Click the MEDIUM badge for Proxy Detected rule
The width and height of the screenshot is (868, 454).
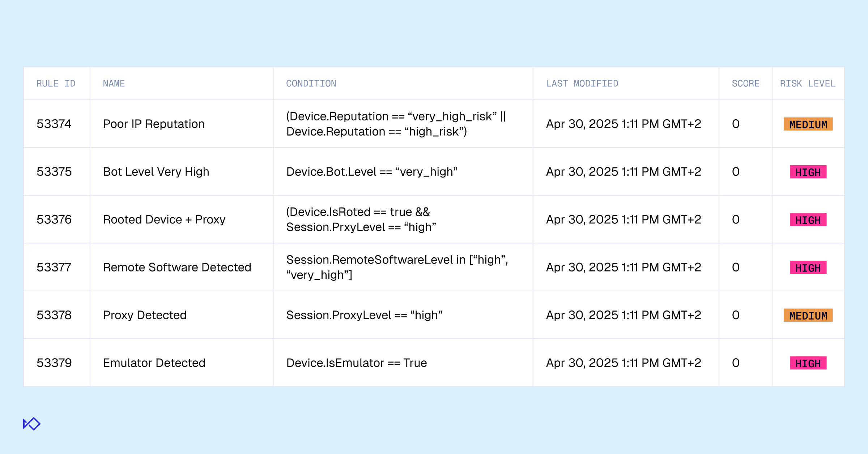pos(808,316)
